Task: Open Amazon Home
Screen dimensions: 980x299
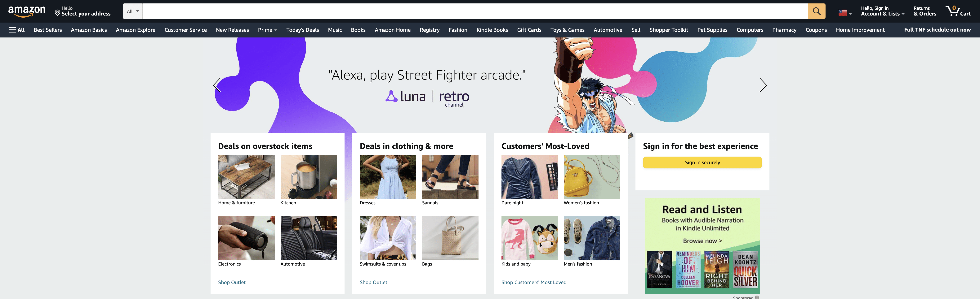Action: [x=393, y=30]
